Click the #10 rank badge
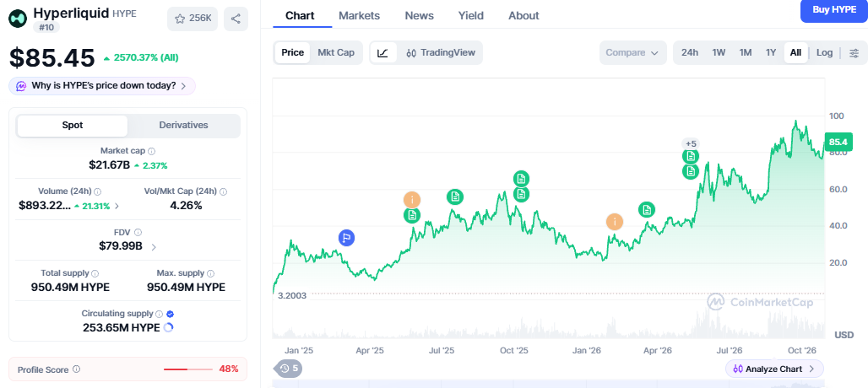The width and height of the screenshot is (868, 388). [46, 27]
